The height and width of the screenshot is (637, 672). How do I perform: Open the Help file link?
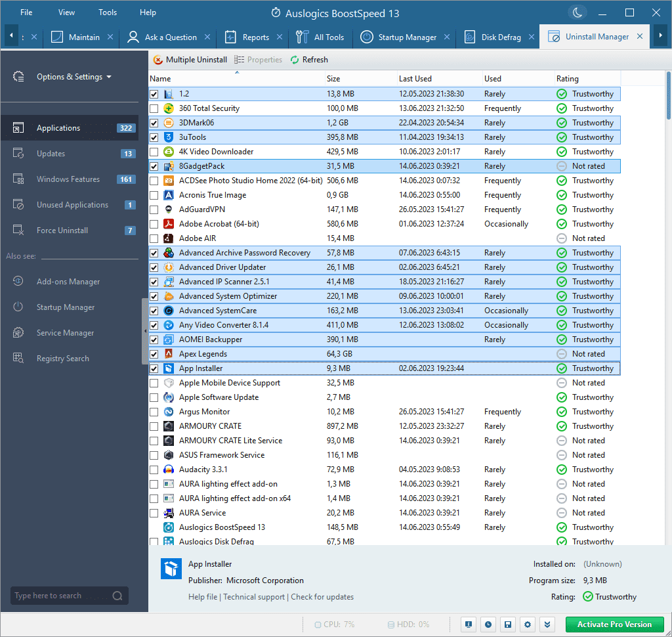click(x=203, y=597)
